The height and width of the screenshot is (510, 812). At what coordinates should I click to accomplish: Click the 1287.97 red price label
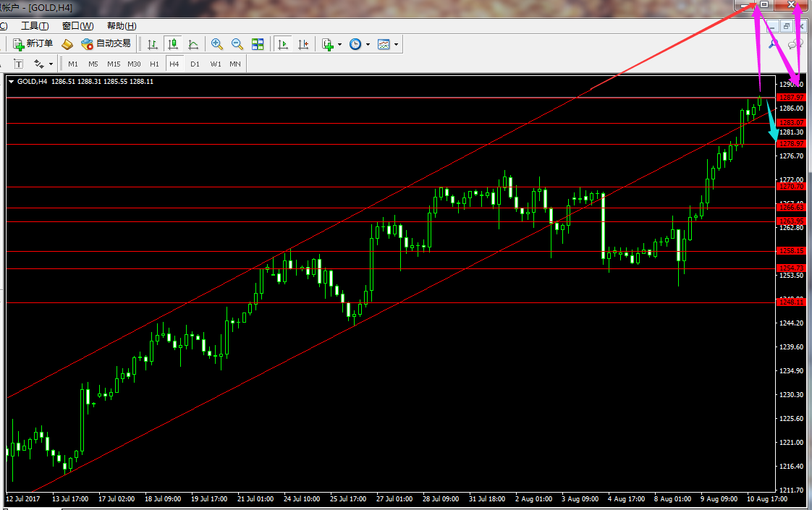[791, 98]
